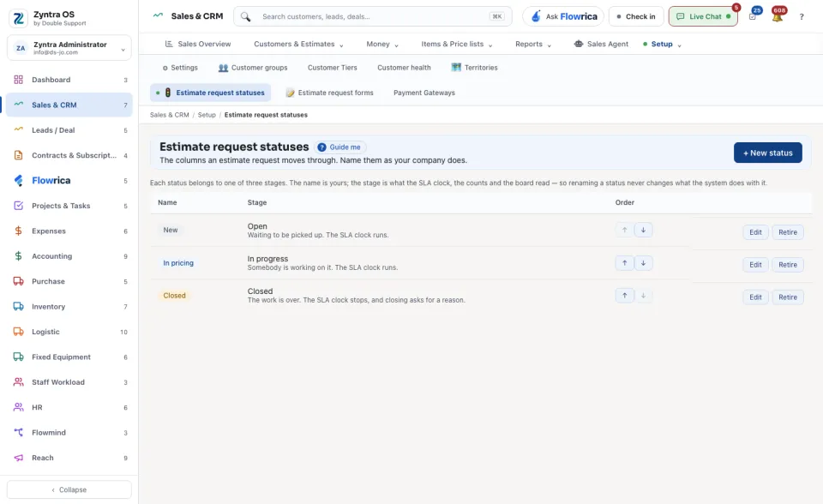823x504 pixels.
Task: Expand the Money menu
Action: [382, 44]
